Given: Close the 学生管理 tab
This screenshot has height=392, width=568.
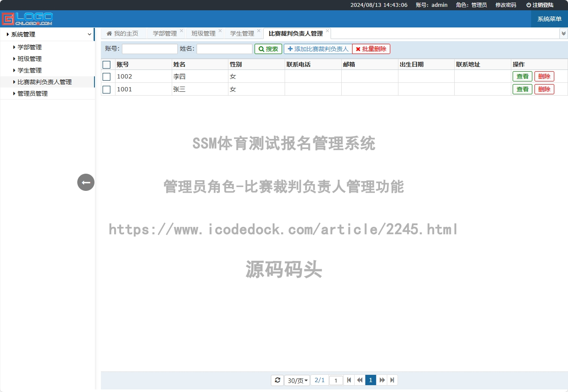Looking at the screenshot, I should coord(259,30).
